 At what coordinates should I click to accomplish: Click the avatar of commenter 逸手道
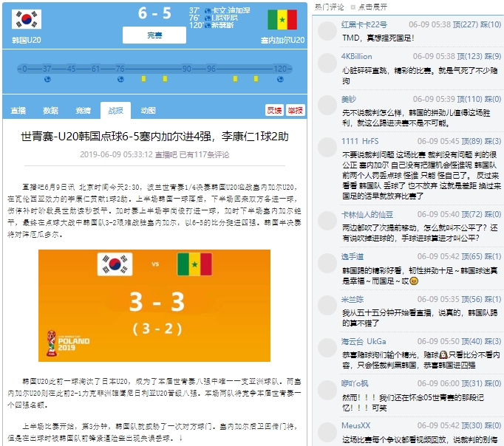327,263
